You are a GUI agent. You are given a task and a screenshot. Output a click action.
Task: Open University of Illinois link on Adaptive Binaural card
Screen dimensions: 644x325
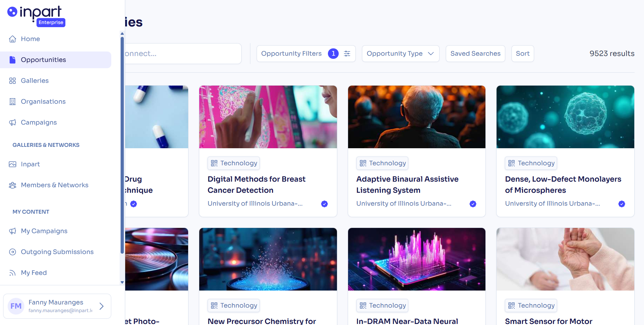coord(404,204)
